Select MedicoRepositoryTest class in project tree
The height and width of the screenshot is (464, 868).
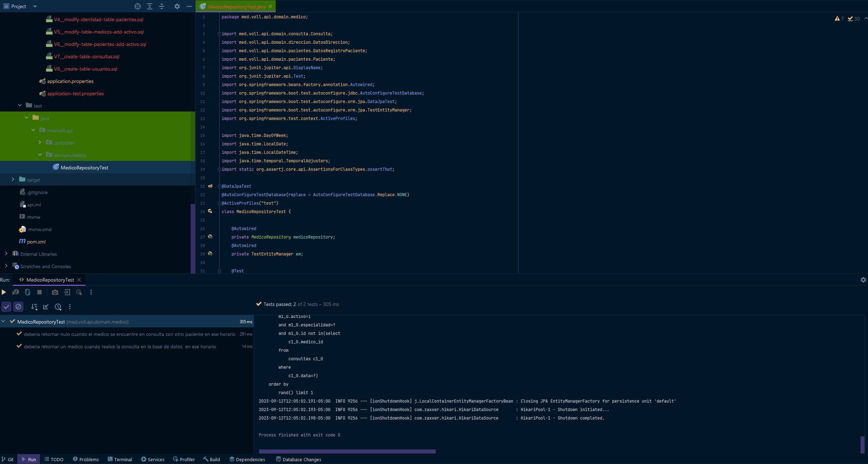pyautogui.click(x=84, y=168)
